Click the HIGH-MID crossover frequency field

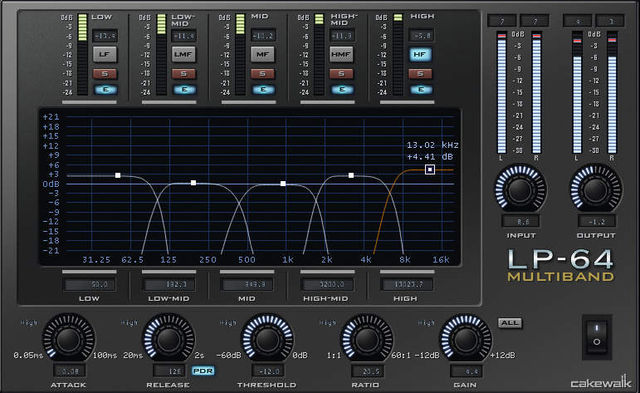coord(327,284)
